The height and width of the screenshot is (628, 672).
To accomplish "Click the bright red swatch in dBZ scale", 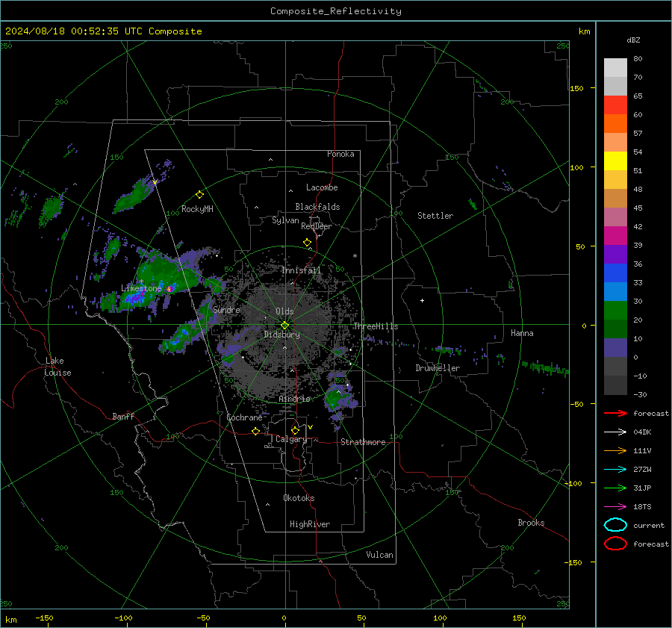I will point(615,105).
